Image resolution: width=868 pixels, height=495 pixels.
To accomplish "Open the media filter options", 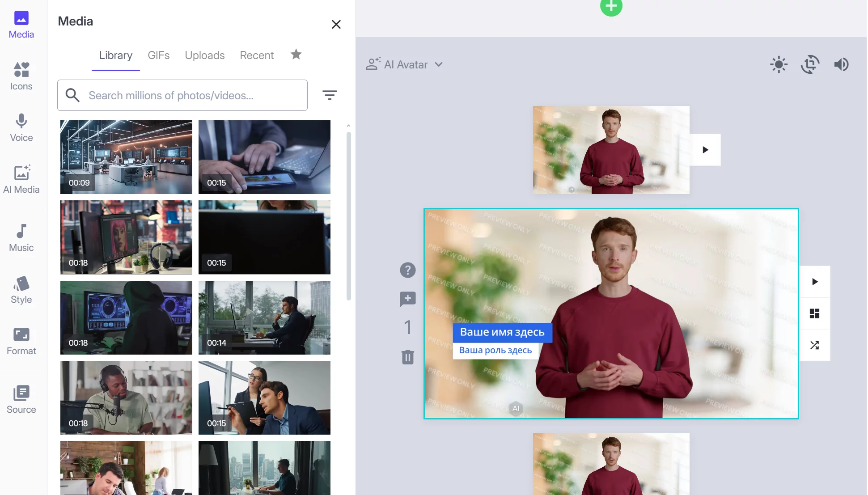I will coord(330,95).
